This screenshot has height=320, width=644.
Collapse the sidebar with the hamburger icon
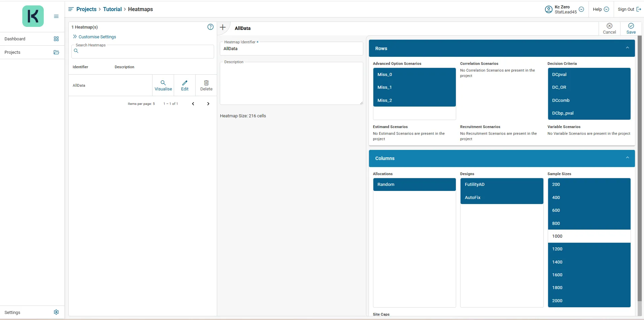[x=56, y=16]
